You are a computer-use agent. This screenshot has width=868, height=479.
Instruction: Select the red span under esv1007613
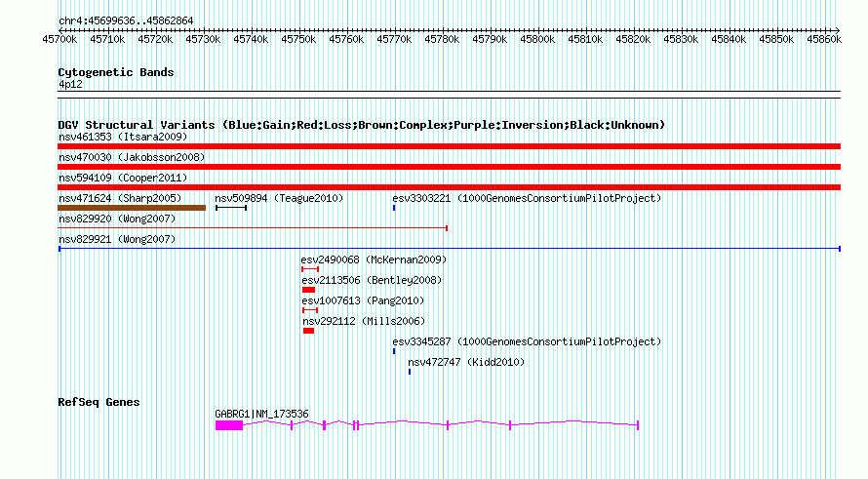[310, 310]
